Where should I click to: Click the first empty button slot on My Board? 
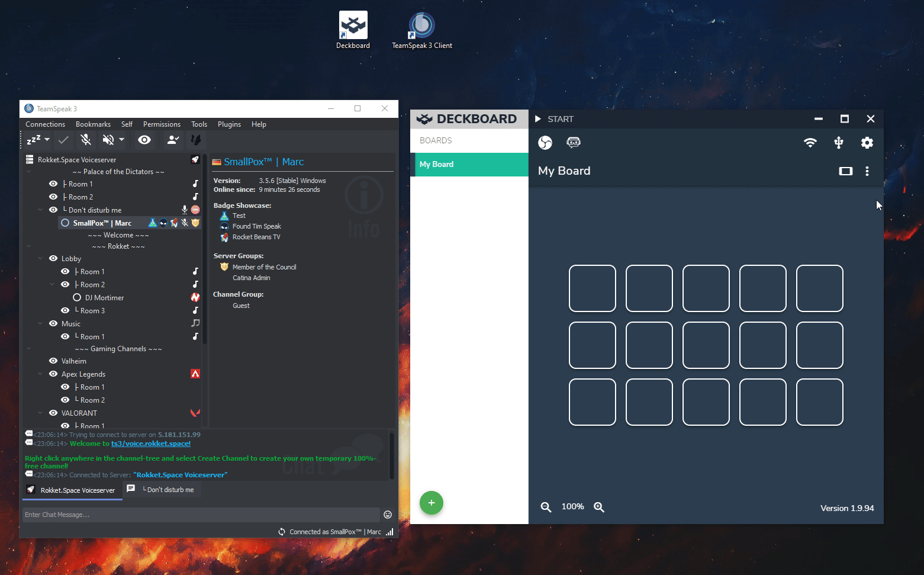(x=593, y=288)
